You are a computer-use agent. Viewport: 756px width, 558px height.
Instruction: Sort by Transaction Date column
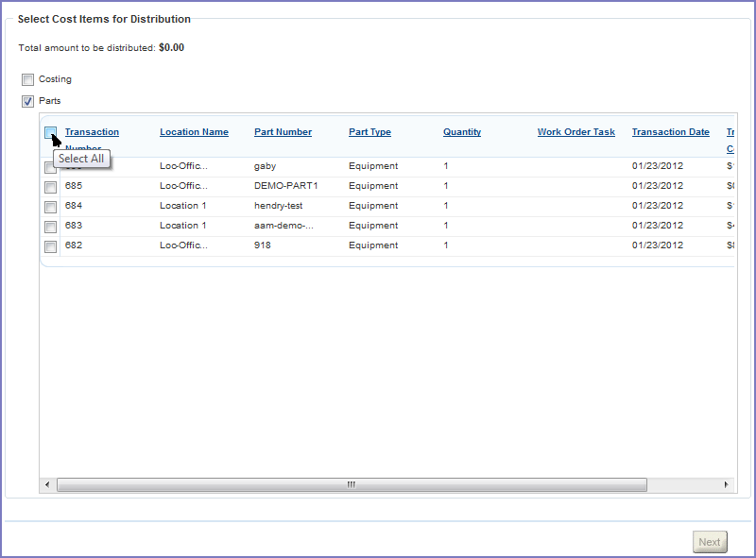pyautogui.click(x=670, y=132)
